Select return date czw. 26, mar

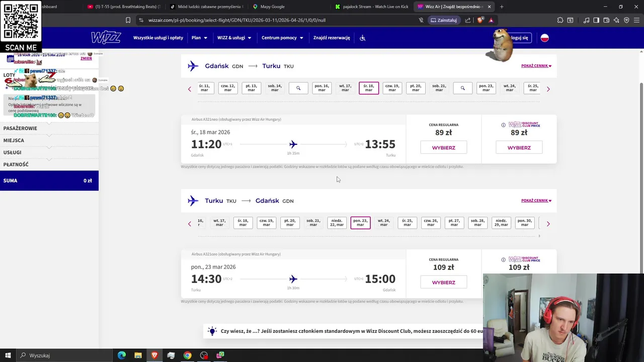[431, 223]
